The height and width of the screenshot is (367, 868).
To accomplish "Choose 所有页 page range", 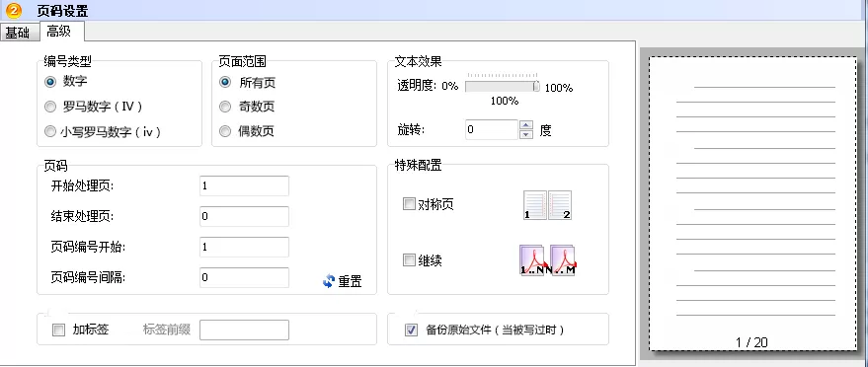I will point(225,82).
